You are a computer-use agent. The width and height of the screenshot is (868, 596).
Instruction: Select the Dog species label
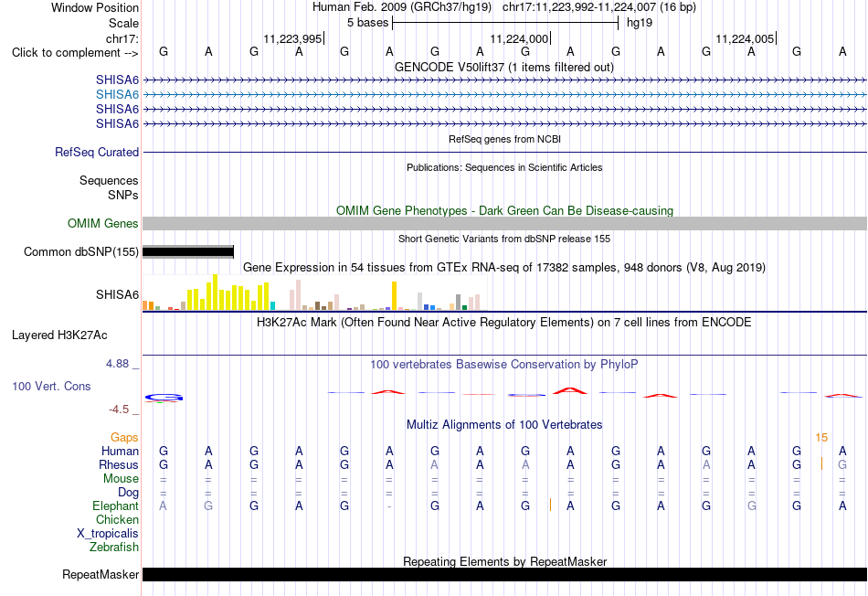[128, 493]
